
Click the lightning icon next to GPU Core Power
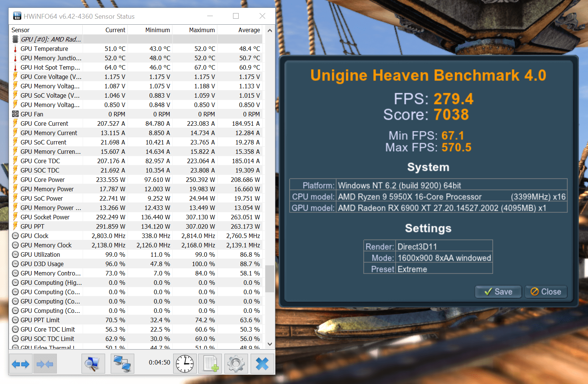click(x=15, y=179)
